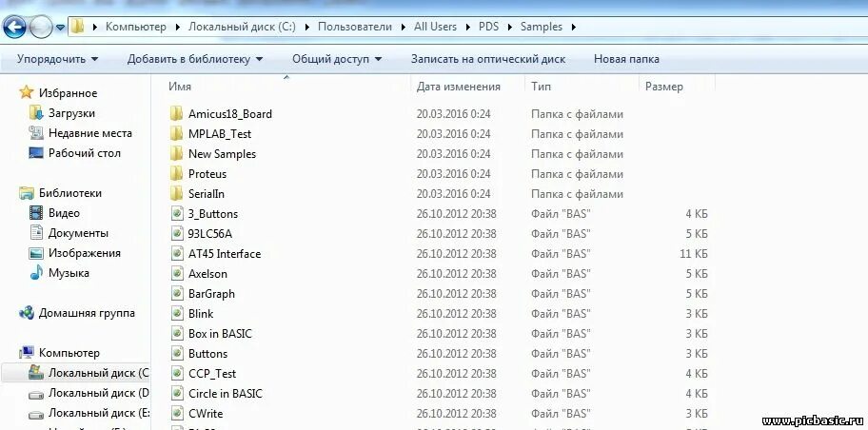Image resolution: width=868 pixels, height=430 pixels.
Task: Click the BarGraph BAS file icon
Action: coord(177,293)
